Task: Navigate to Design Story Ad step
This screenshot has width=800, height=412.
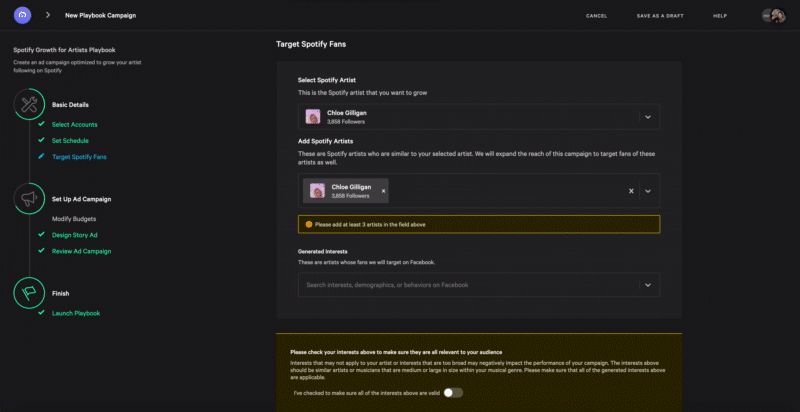Action: (x=76, y=235)
